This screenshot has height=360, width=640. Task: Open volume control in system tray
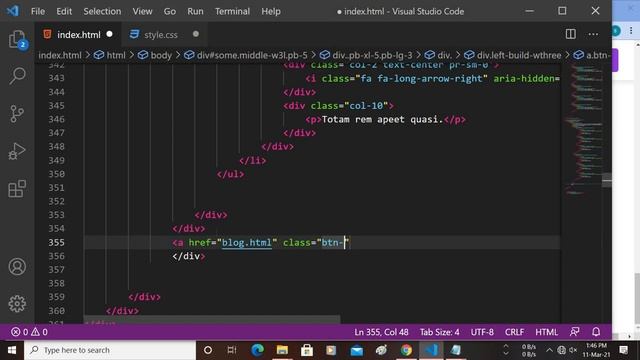click(573, 350)
